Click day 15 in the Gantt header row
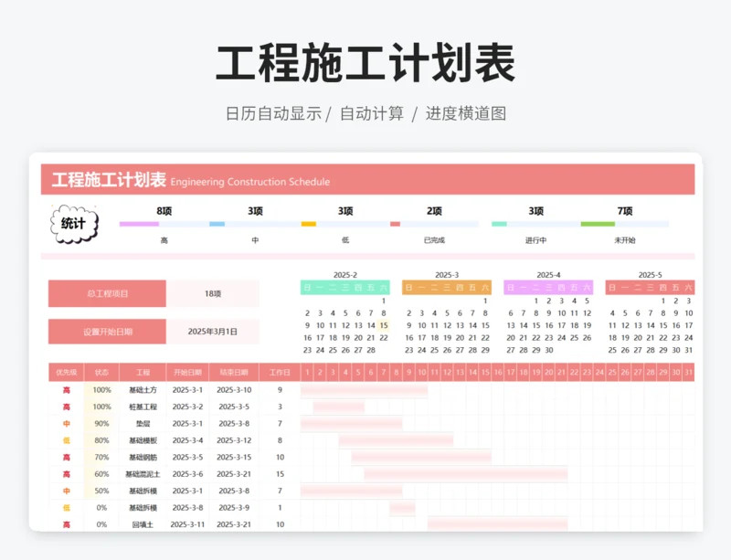Image resolution: width=731 pixels, height=560 pixels. (x=485, y=372)
